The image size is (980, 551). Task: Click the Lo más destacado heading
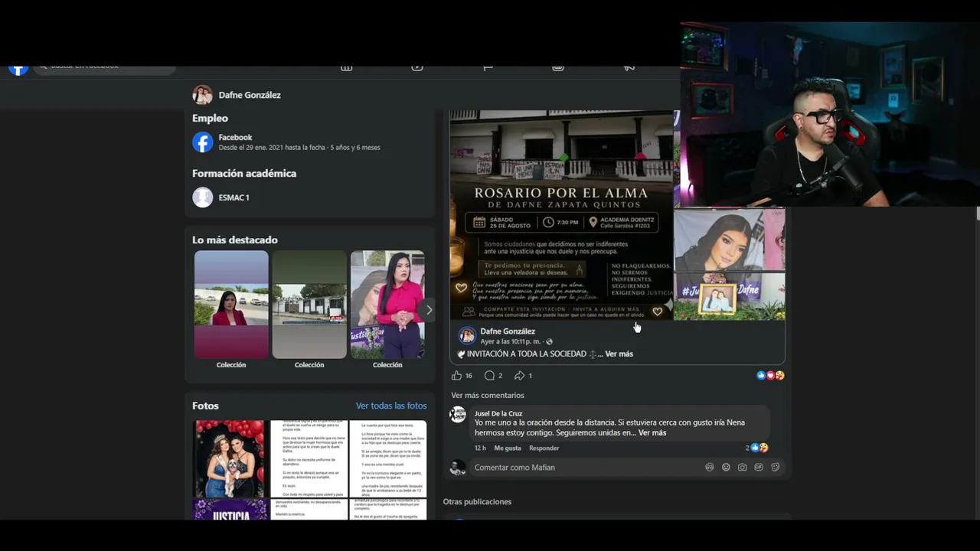tap(235, 240)
